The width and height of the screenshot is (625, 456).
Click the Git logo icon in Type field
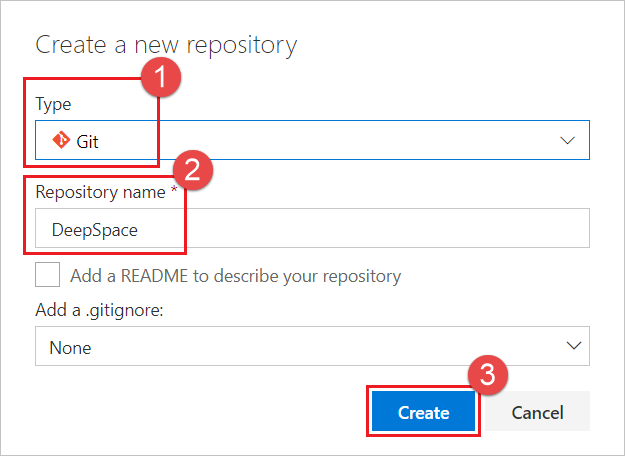click(59, 141)
